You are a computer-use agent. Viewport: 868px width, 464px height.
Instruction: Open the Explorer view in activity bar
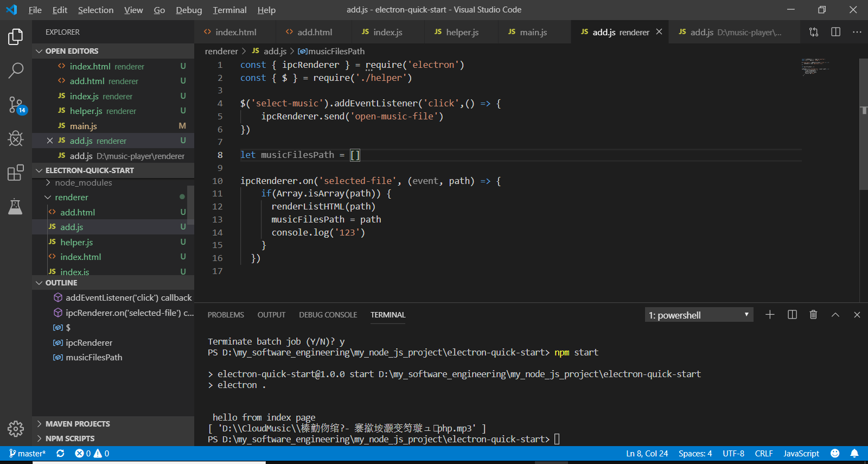tap(16, 37)
